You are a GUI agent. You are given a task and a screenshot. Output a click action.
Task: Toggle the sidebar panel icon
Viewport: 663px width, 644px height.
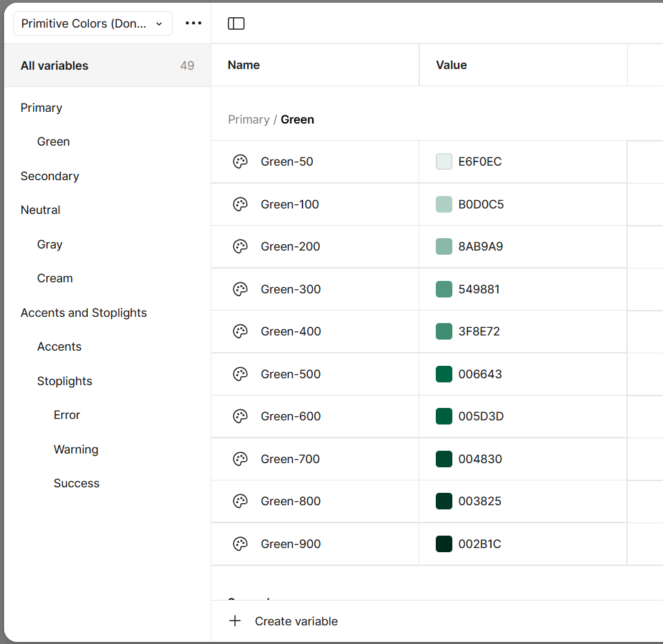[x=236, y=23]
